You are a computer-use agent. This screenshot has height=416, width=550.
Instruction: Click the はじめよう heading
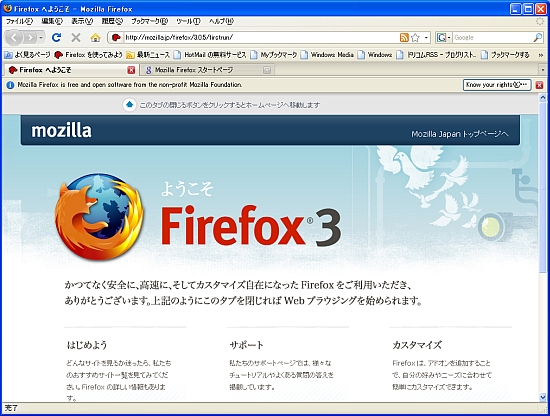[87, 345]
